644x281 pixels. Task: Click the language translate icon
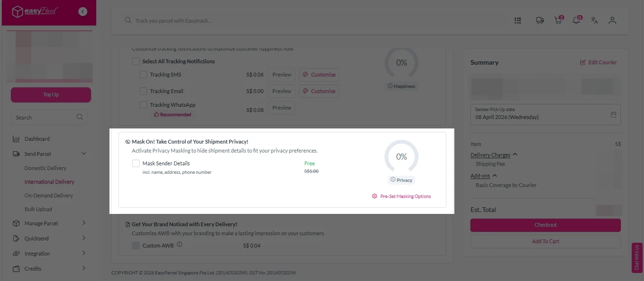(x=594, y=20)
